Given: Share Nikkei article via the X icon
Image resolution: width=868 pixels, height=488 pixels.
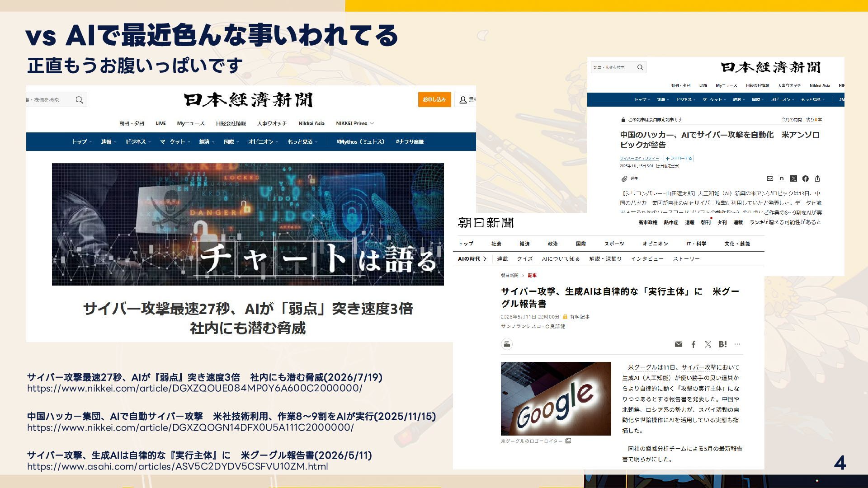Looking at the screenshot, I should pos(793,178).
